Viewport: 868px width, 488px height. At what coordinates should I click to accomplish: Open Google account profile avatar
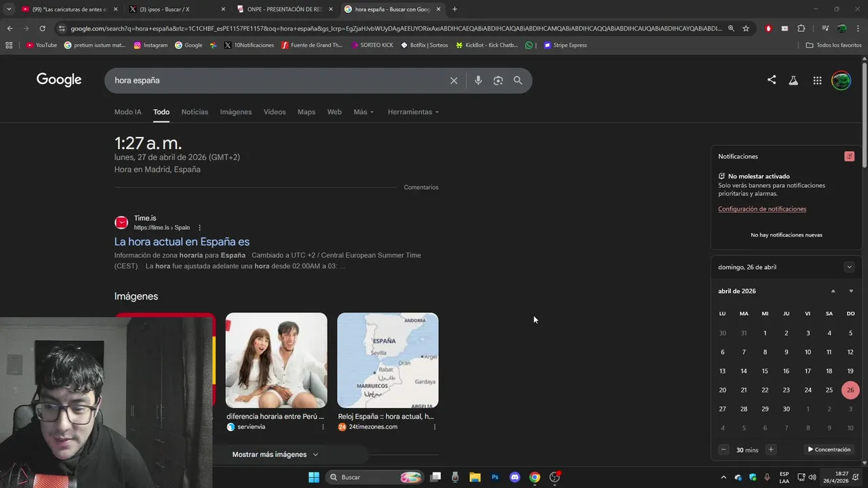pos(841,80)
